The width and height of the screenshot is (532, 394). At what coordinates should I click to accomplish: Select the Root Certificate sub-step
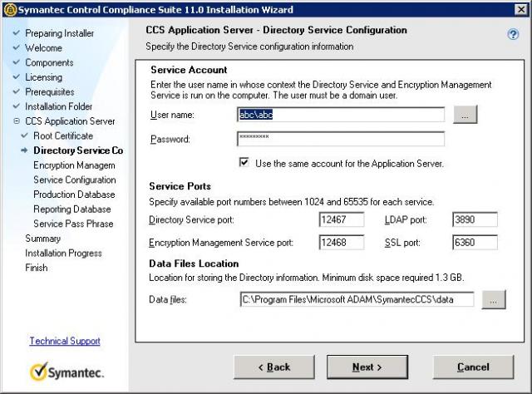[x=63, y=135]
